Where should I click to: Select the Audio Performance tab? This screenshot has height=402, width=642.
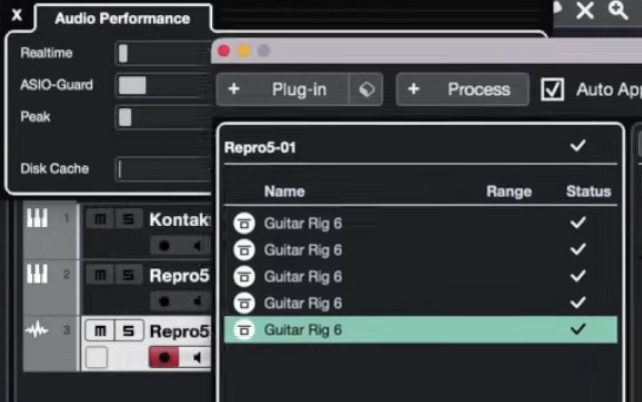(x=122, y=18)
